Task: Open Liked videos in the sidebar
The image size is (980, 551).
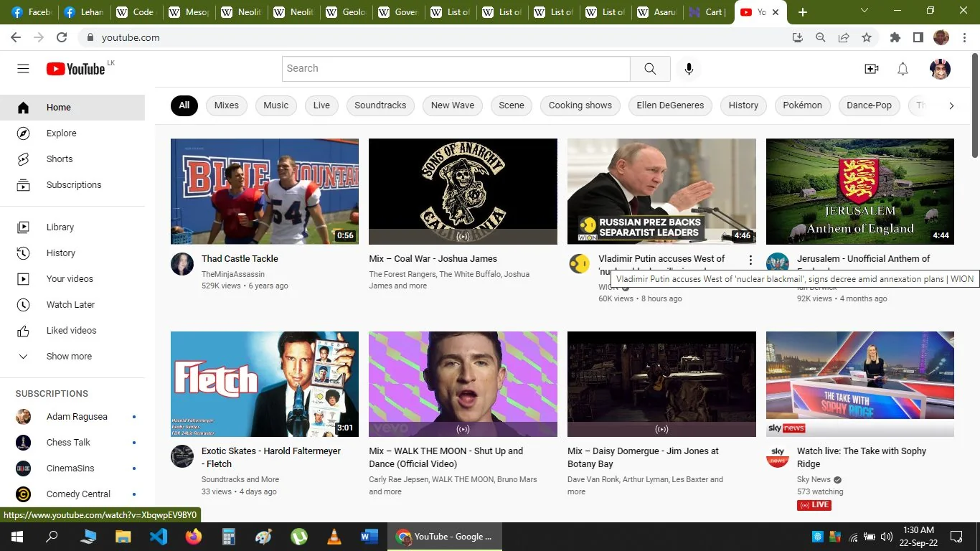Action: click(72, 331)
